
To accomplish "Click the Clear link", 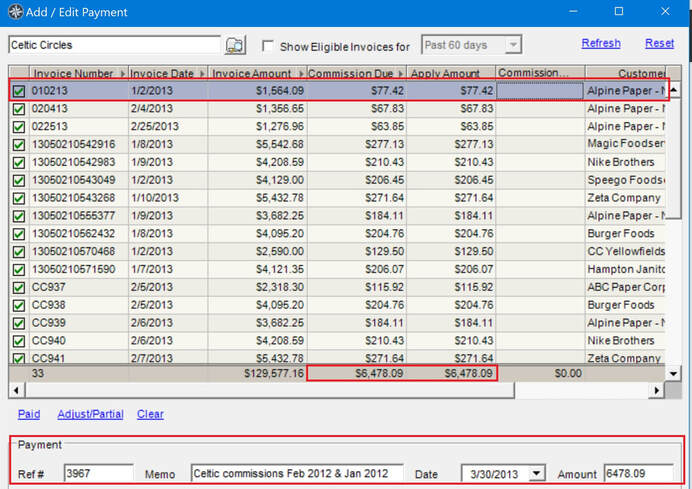I will coord(150,414).
